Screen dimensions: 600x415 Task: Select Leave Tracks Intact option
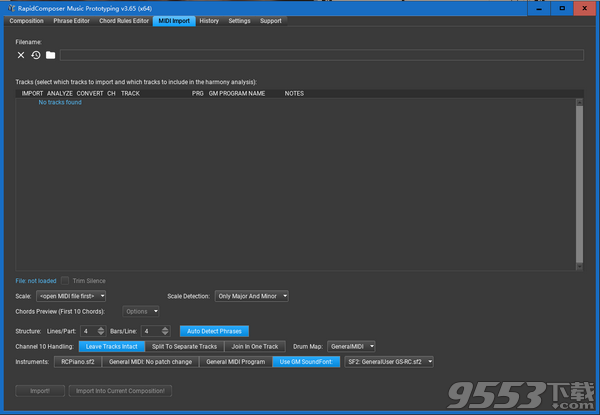pos(112,347)
